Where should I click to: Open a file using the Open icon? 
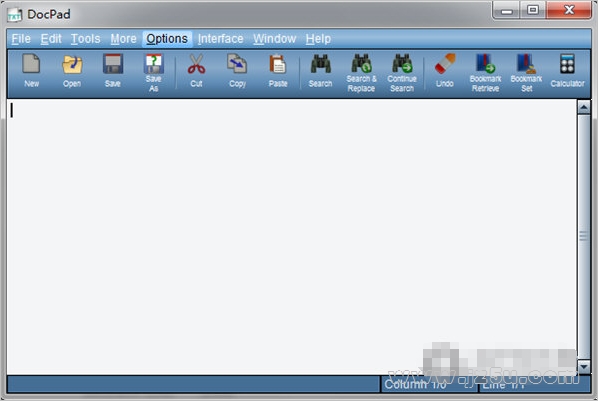[72, 71]
